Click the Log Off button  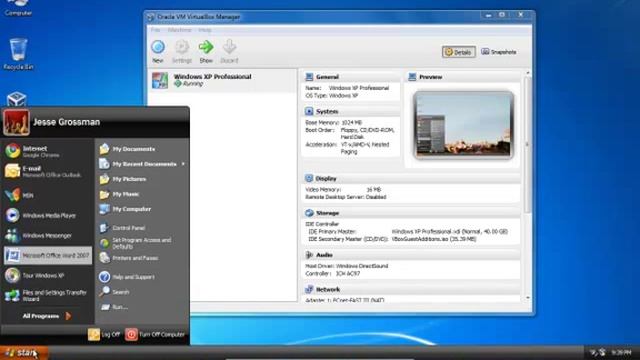tap(104, 334)
